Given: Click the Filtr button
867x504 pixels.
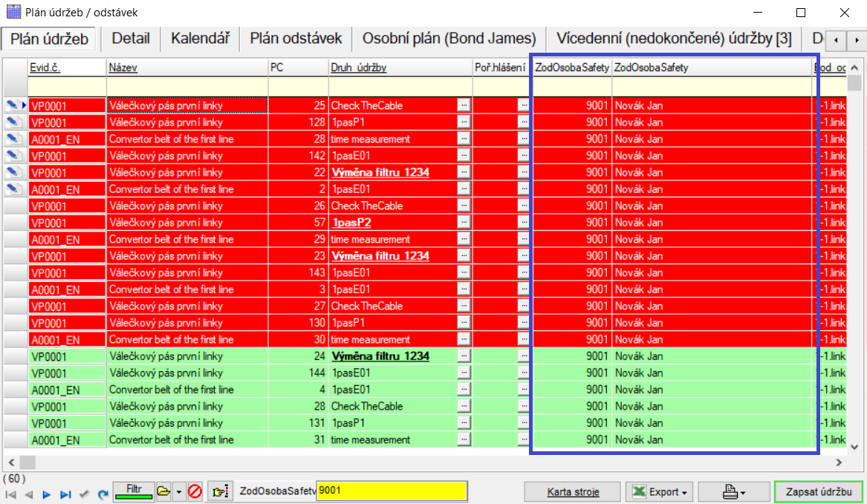Looking at the screenshot, I should [134, 491].
